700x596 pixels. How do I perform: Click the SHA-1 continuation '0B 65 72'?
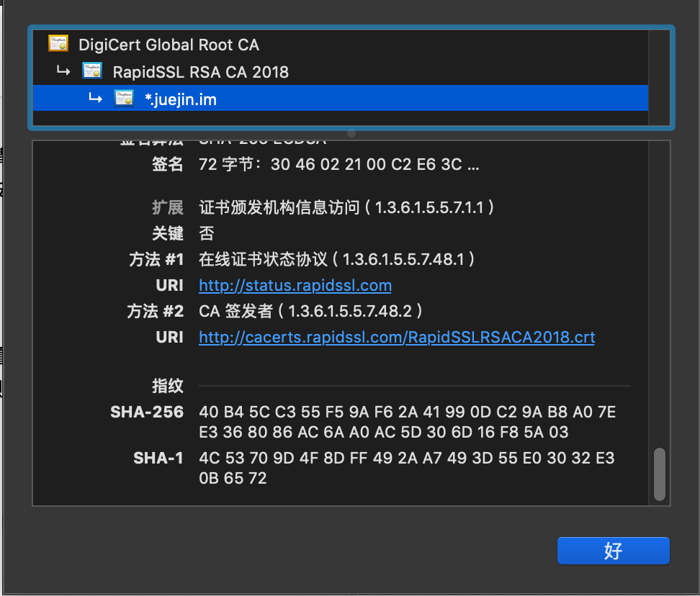[x=233, y=478]
